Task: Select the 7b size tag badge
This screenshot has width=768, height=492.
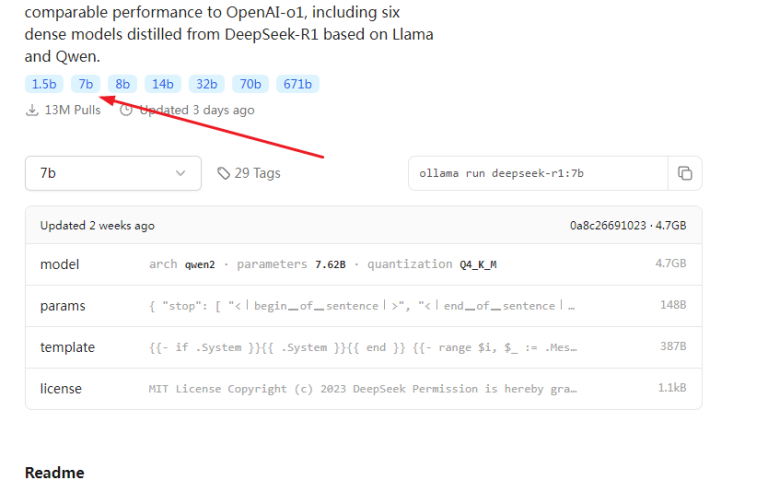Action: (86, 84)
